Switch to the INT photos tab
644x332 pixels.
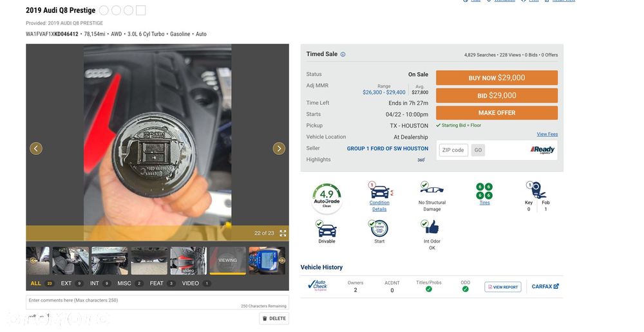click(x=100, y=283)
